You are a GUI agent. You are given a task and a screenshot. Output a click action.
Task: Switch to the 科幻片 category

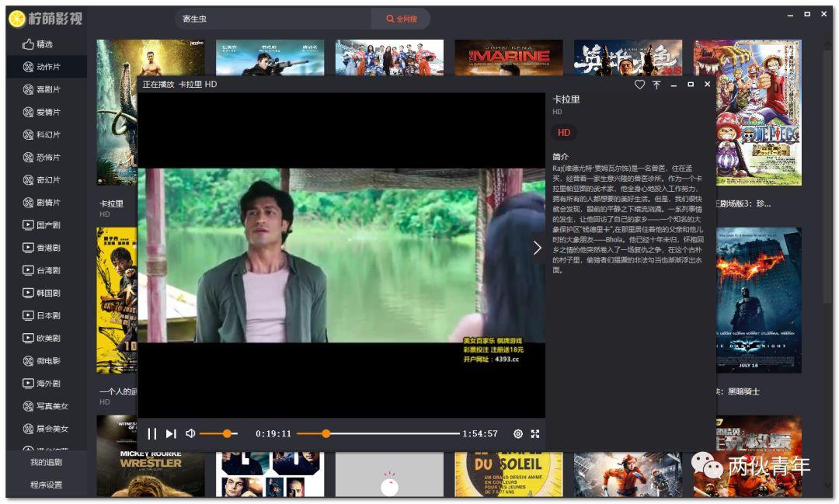pyautogui.click(x=46, y=135)
